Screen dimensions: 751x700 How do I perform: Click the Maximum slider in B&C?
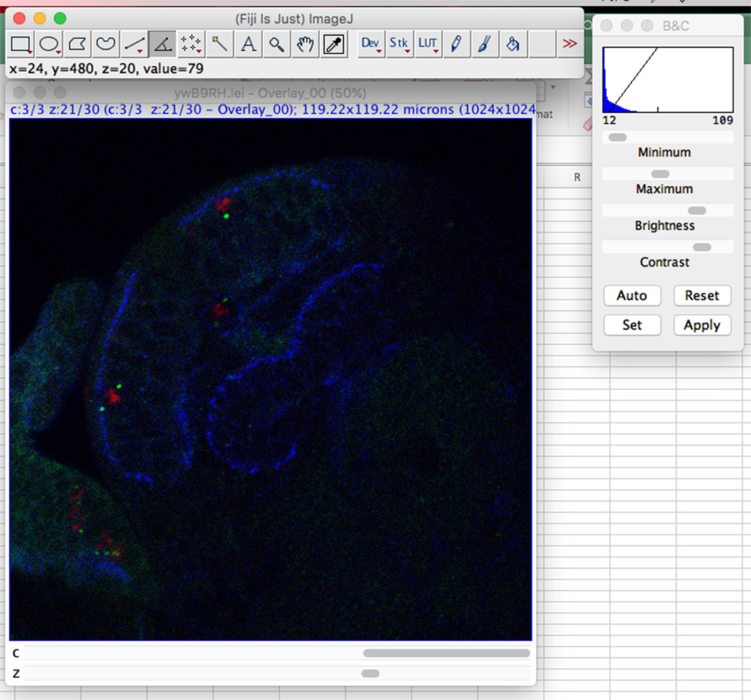pos(668,174)
